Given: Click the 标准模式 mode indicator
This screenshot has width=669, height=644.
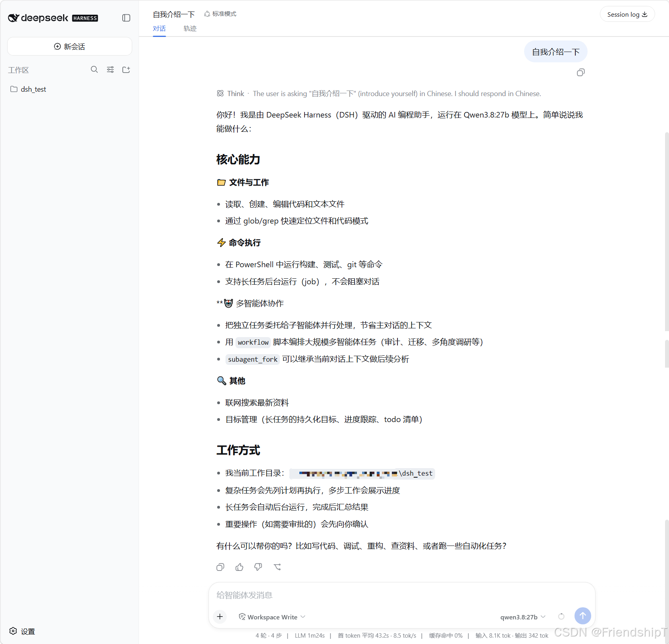Looking at the screenshot, I should (220, 14).
